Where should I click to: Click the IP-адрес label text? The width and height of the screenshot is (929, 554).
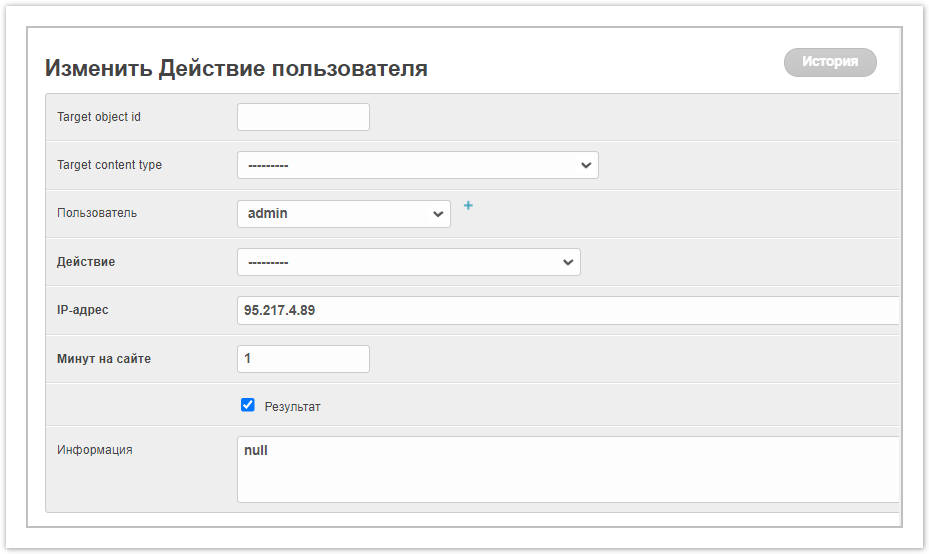83,310
